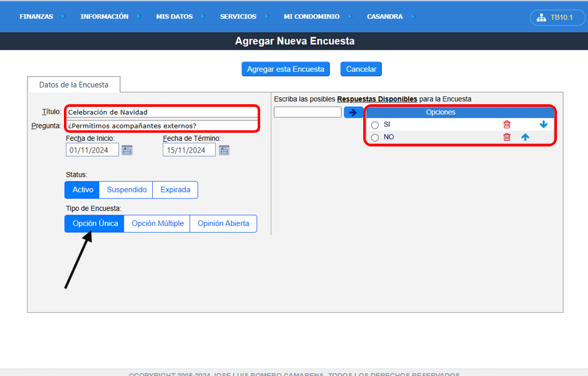Set status to Suspendido
The width and height of the screenshot is (588, 376).
tap(127, 190)
